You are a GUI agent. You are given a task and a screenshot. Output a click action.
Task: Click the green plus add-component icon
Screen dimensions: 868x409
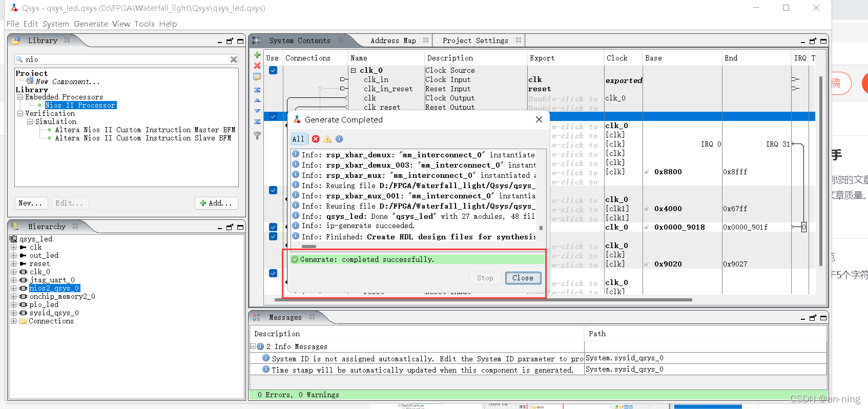point(257,55)
